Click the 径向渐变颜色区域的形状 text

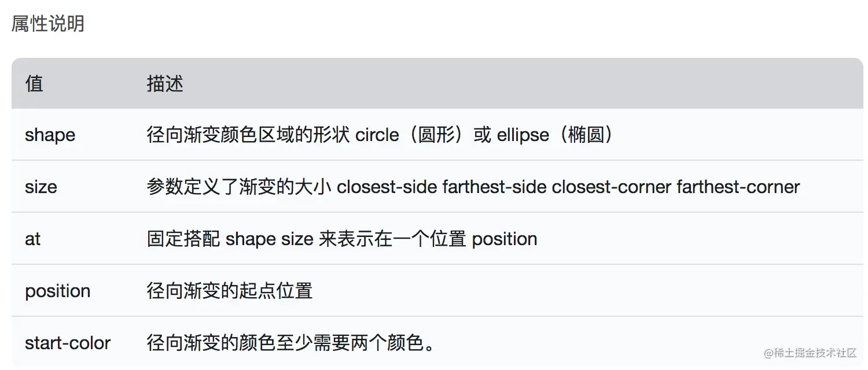[x=248, y=135]
